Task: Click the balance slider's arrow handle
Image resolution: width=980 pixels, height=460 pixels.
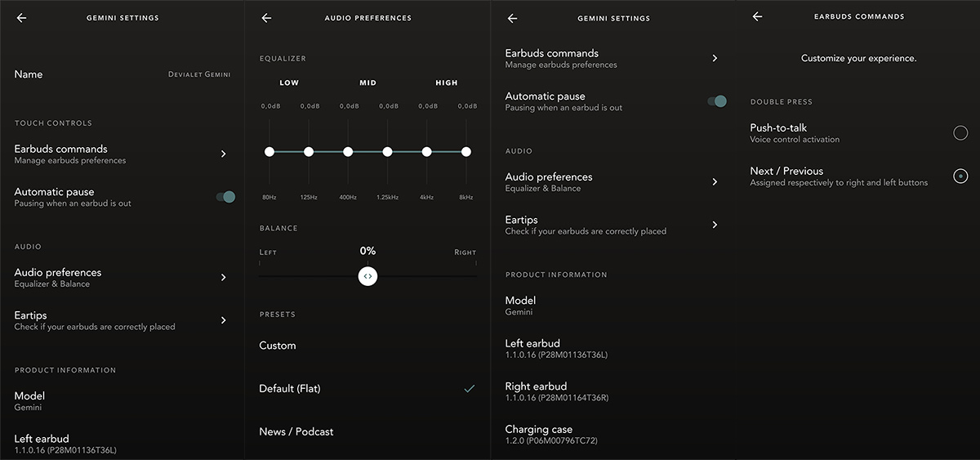Action: pos(367,276)
